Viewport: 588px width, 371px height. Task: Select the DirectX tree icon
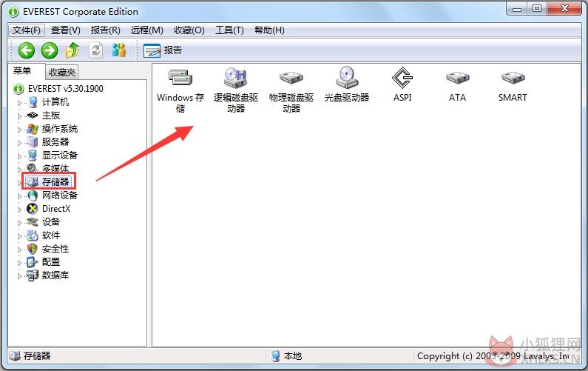tap(33, 208)
